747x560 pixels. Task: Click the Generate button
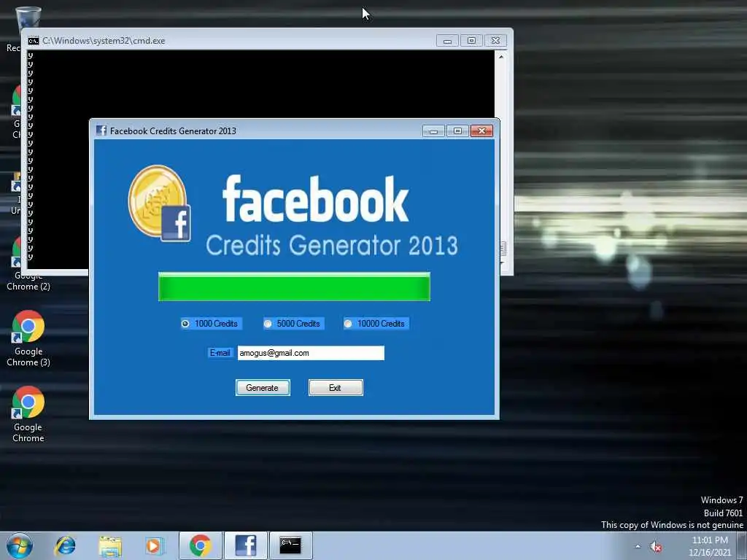(x=263, y=388)
